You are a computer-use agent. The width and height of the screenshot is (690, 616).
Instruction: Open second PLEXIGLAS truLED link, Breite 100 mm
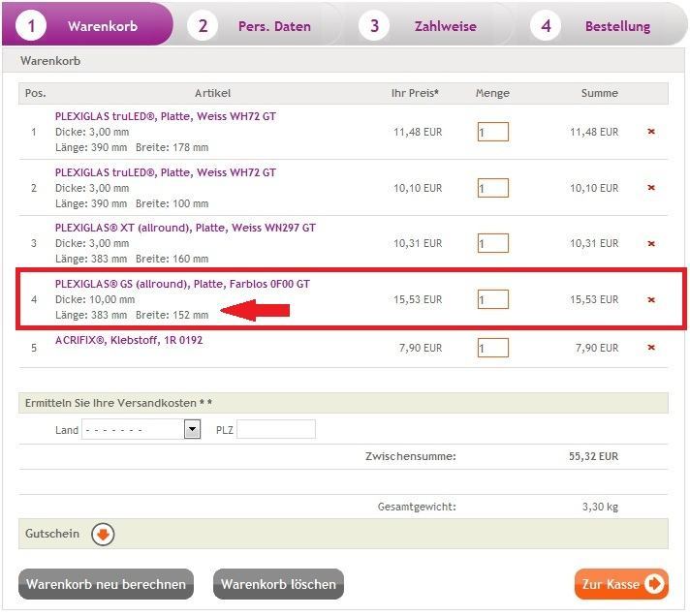pyautogui.click(x=166, y=172)
